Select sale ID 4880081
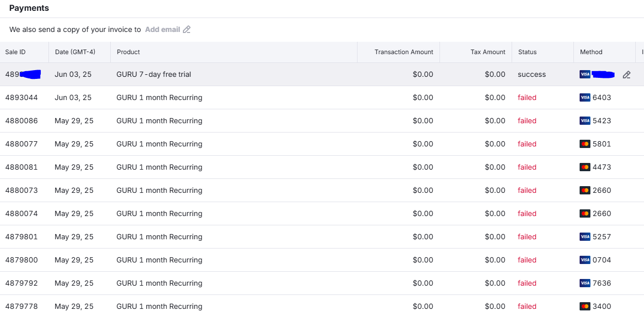This screenshot has height=313, width=644. tap(22, 167)
